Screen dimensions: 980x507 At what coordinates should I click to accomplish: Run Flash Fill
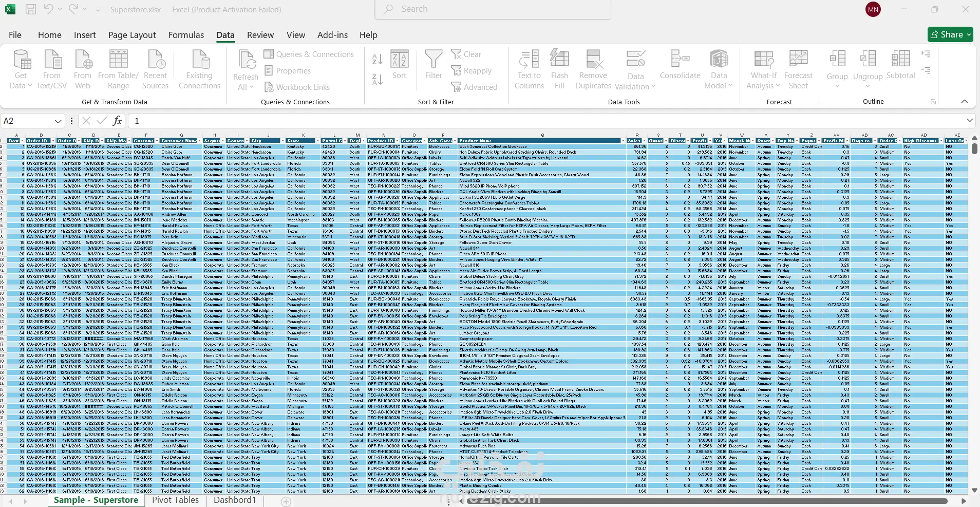[559, 69]
